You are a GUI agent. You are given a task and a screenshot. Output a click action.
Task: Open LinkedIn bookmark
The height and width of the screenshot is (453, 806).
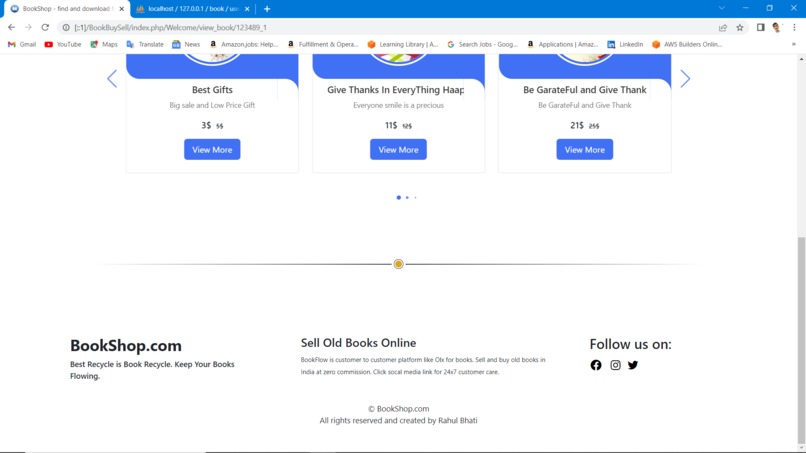pyautogui.click(x=625, y=44)
